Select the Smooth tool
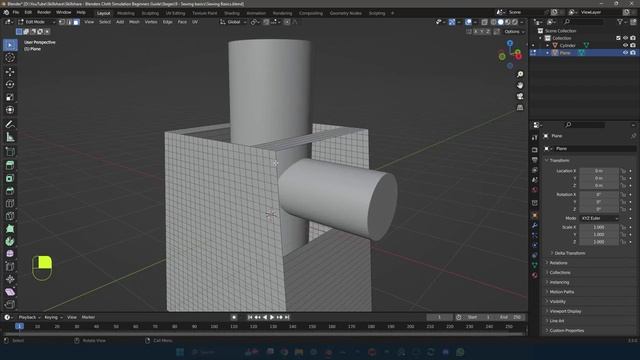640x360 pixels. 10,254
